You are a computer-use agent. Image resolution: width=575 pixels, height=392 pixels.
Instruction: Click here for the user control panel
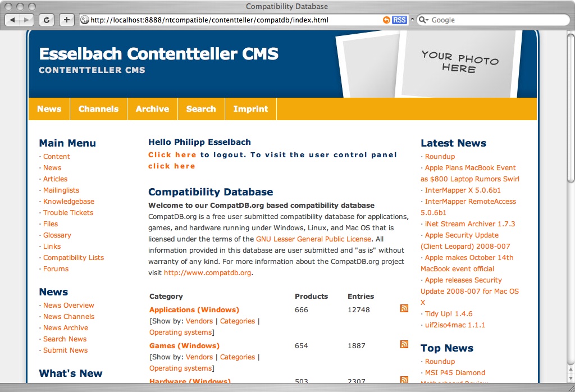172,166
